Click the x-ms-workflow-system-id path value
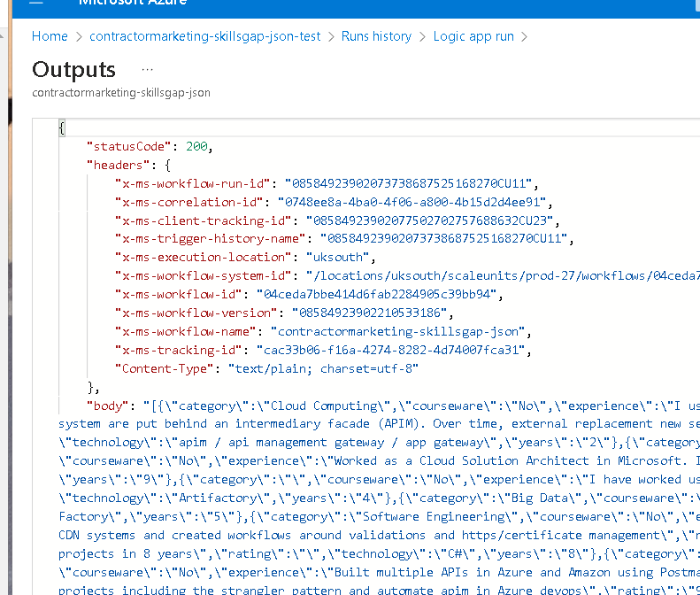700x595 pixels. click(503, 275)
